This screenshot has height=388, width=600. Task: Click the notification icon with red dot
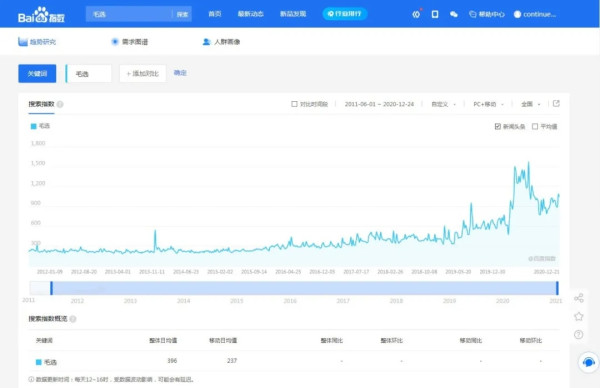coord(416,14)
